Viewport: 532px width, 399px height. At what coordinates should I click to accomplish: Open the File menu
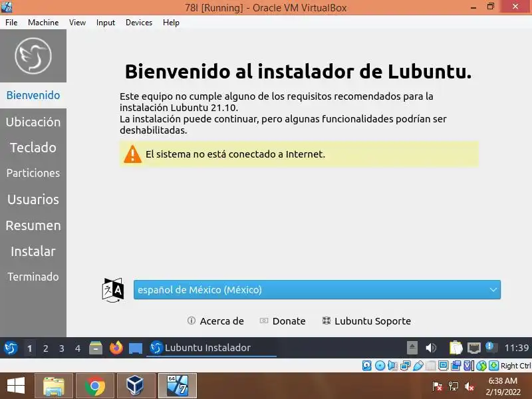11,23
